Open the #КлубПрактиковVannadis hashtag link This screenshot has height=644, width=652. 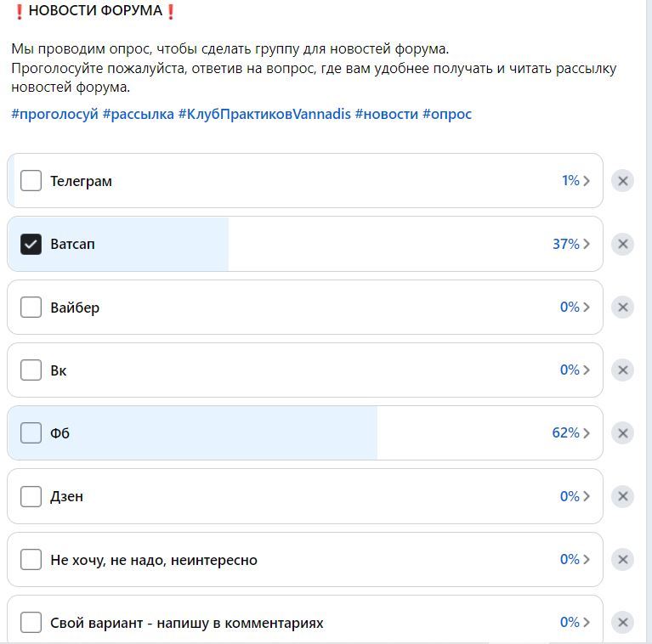point(264,114)
